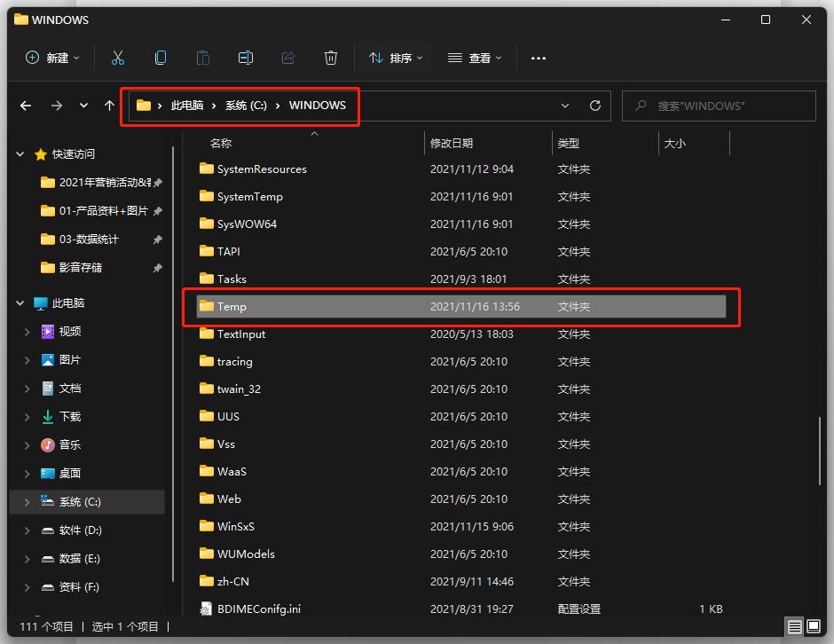Select the SysWOW64 folder
834x644 pixels.
pyautogui.click(x=247, y=224)
